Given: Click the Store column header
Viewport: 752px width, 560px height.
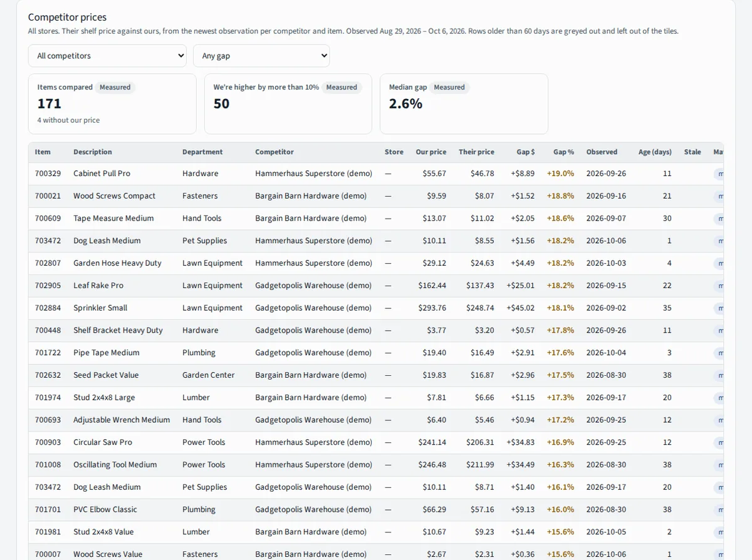Looking at the screenshot, I should pos(394,152).
